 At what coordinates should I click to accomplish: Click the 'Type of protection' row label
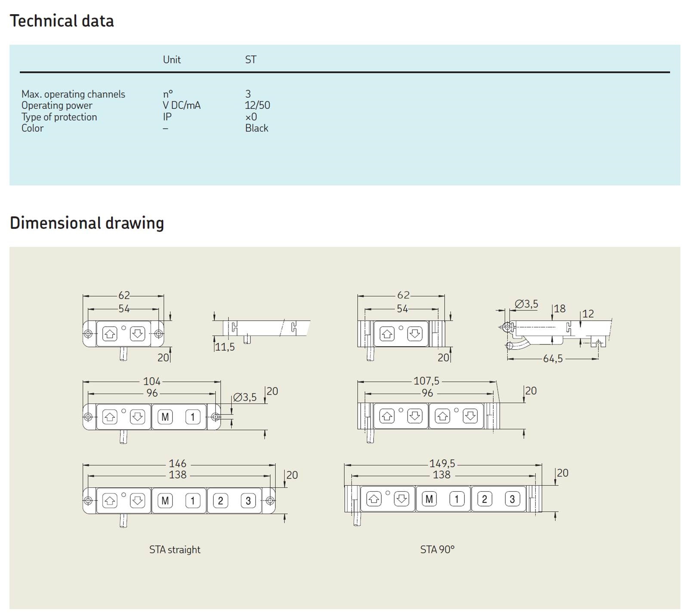coord(59,117)
